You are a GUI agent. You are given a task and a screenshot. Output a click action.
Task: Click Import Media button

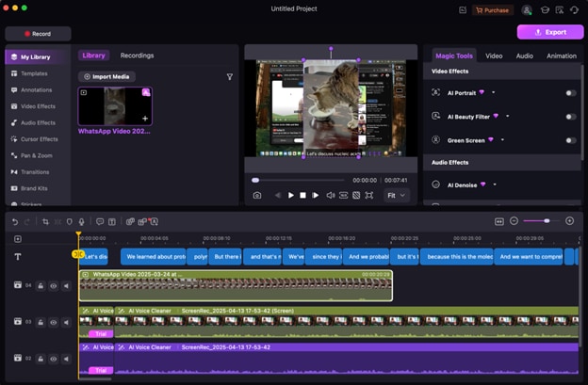pos(106,77)
